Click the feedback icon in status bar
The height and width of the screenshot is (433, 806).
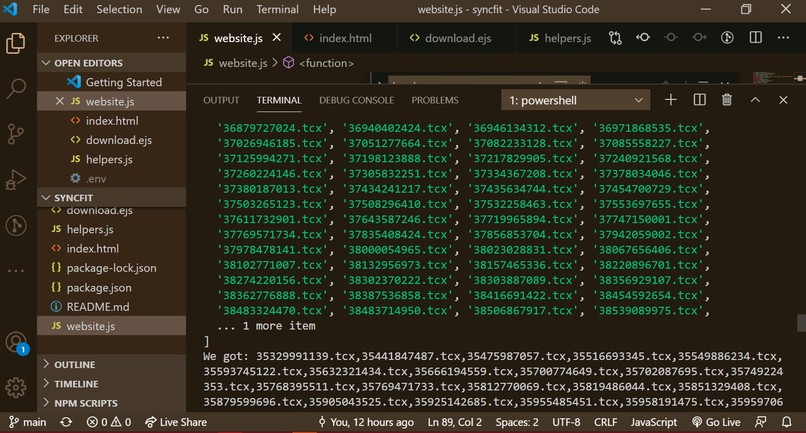760,422
